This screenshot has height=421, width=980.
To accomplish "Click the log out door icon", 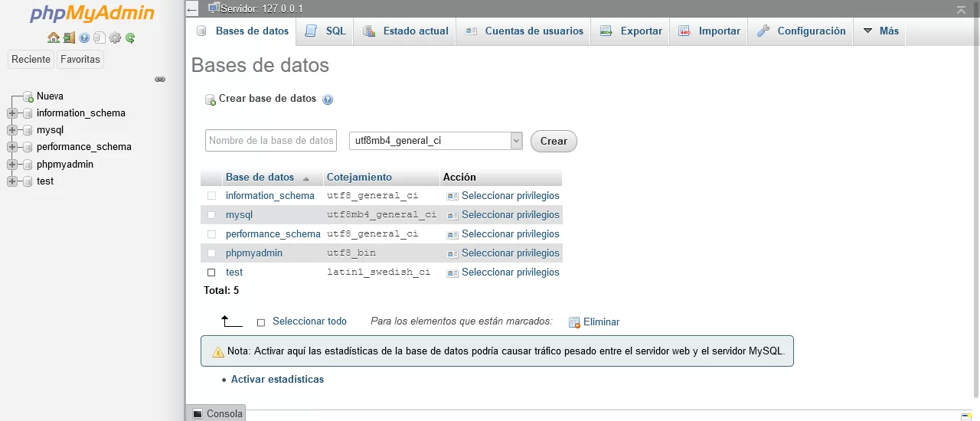I will (x=69, y=38).
